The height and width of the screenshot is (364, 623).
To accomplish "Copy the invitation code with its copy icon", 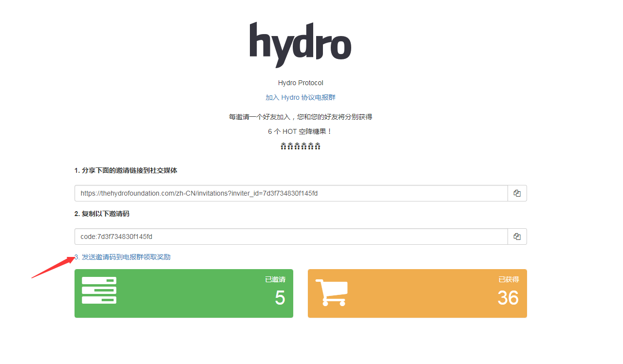I will pos(517,237).
